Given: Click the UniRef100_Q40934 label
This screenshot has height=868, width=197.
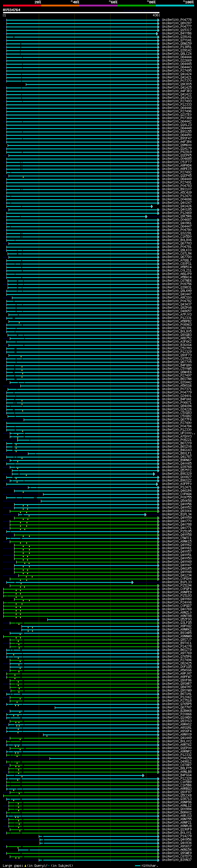Looking at the screenshot, I should pyautogui.click(x=177, y=843).
